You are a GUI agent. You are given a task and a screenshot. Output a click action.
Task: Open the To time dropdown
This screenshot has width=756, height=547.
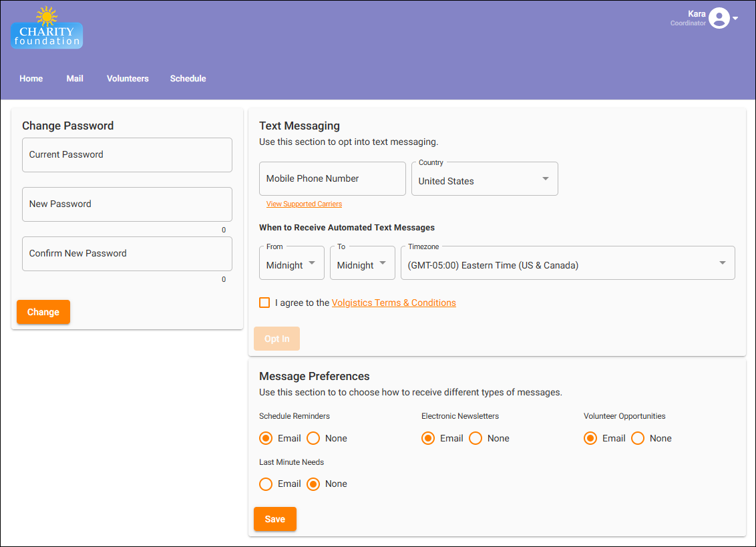pyautogui.click(x=362, y=262)
